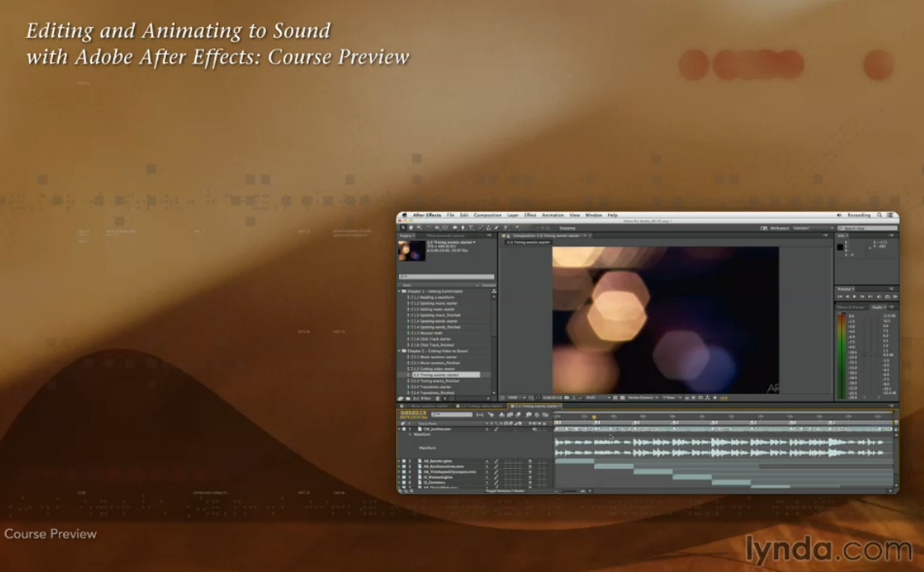Open the Composition menu

click(x=487, y=215)
